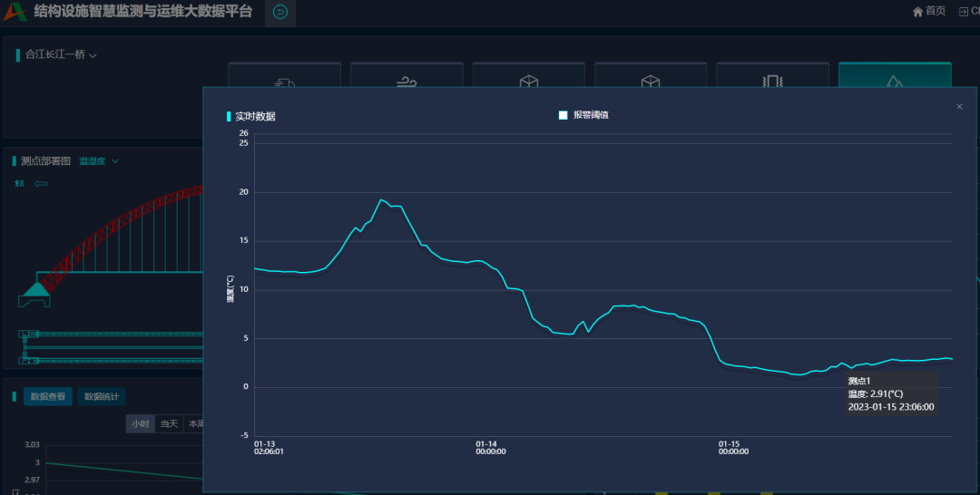Switch to the 数据统计 tab
The height and width of the screenshot is (495, 980).
101,396
